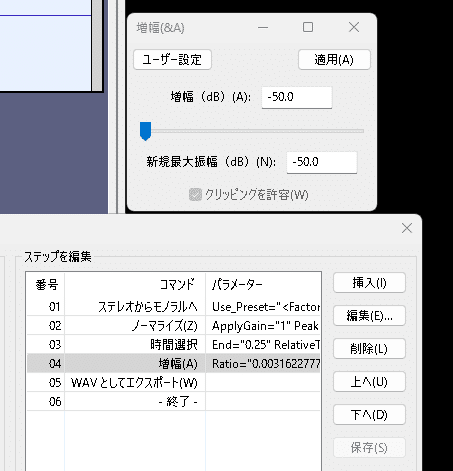Click the 編集(E)... edit button
The height and width of the screenshot is (471, 453).
point(369,316)
